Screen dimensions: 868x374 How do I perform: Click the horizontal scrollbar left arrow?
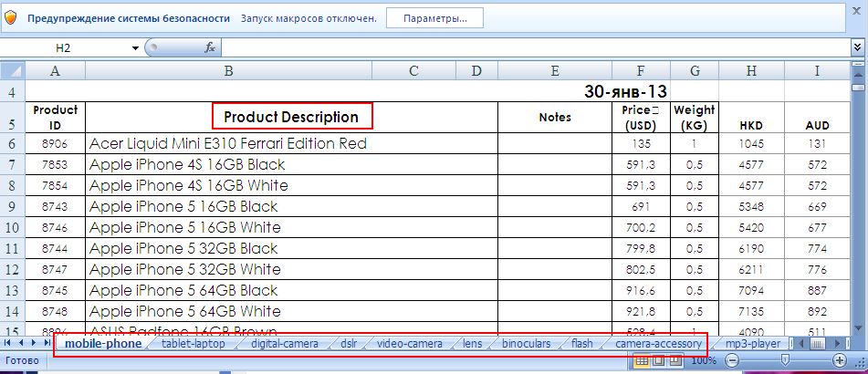point(801,344)
